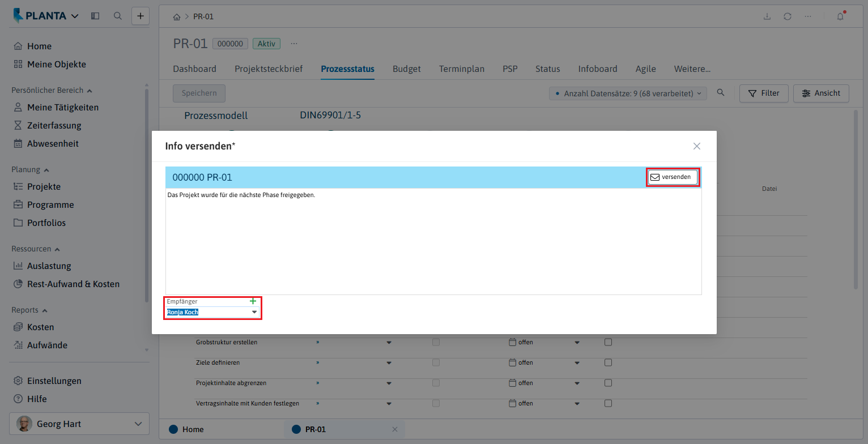Add a recipient with the green plus
This screenshot has width=868, height=444.
[x=253, y=301]
